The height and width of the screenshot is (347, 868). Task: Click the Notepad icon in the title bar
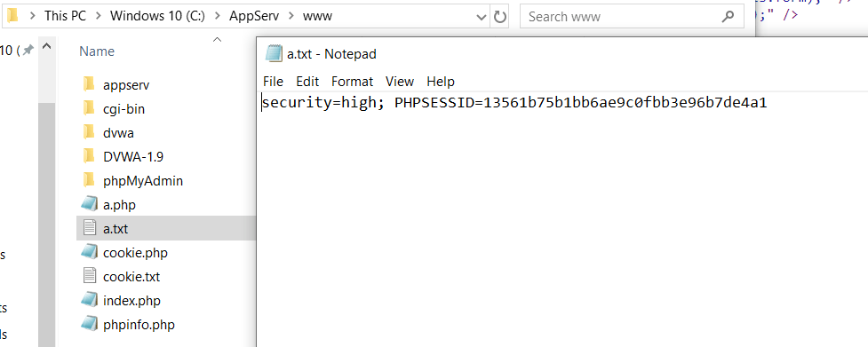coord(274,53)
